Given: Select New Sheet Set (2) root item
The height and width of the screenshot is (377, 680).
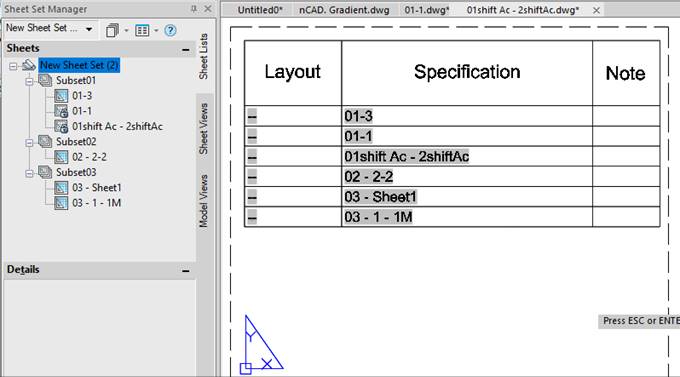Looking at the screenshot, I should 79,66.
